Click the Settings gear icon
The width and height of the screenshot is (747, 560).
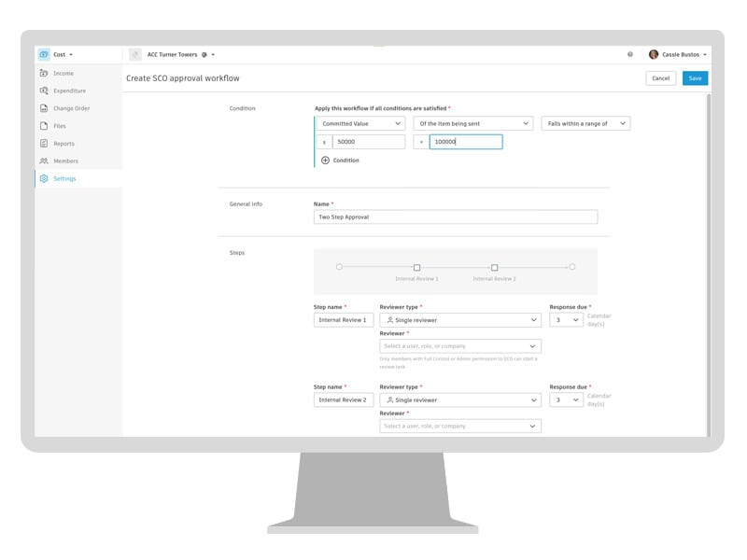tap(44, 178)
